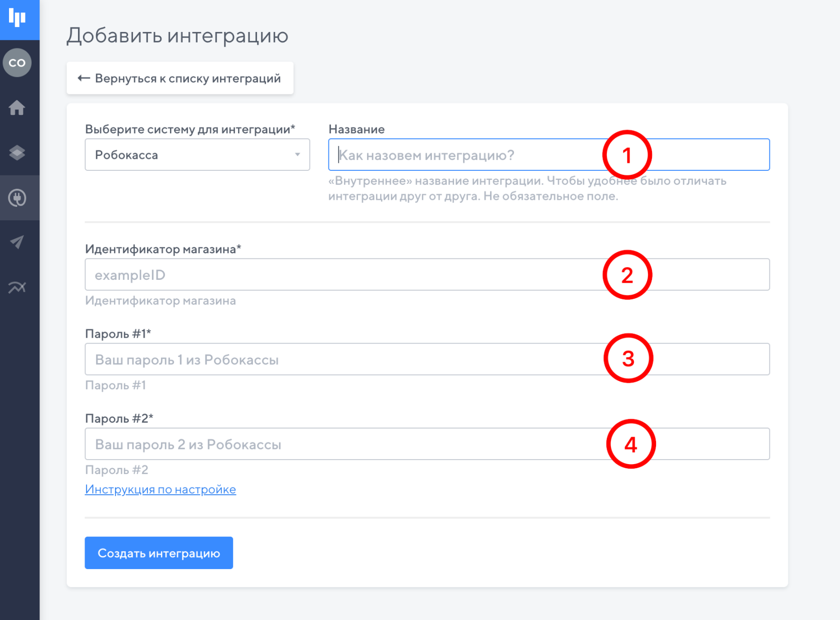Viewport: 840px width, 620px height.
Task: Click the Выберите систему для интеграции label
Action: pyautogui.click(x=190, y=129)
